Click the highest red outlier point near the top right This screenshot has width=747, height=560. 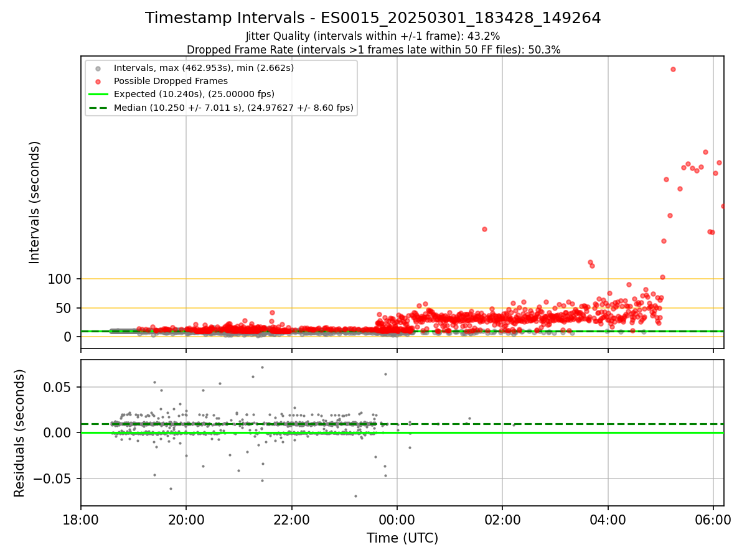(x=673, y=69)
